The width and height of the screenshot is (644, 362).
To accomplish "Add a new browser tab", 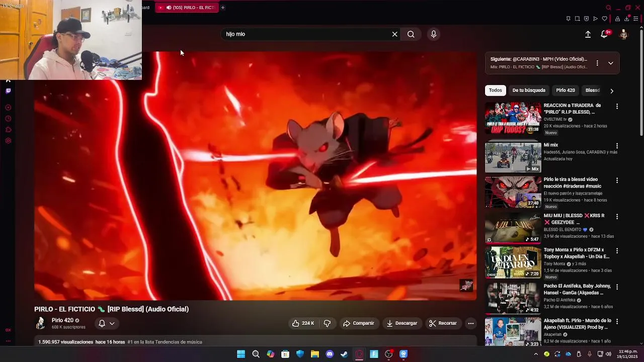I will [x=222, y=8].
